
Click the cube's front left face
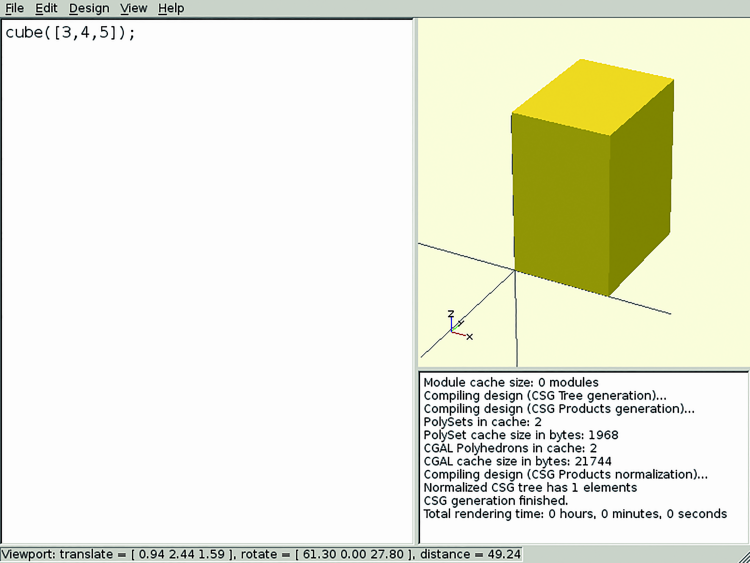560,200
